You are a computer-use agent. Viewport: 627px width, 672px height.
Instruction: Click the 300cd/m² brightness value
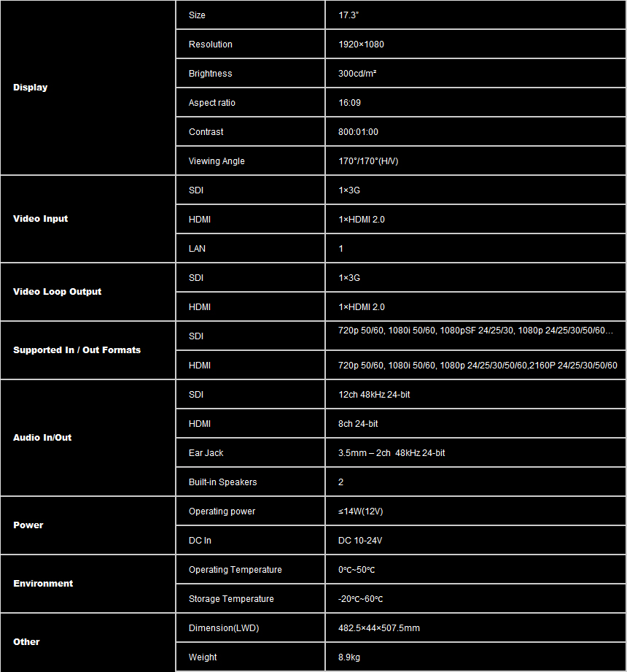(x=357, y=74)
